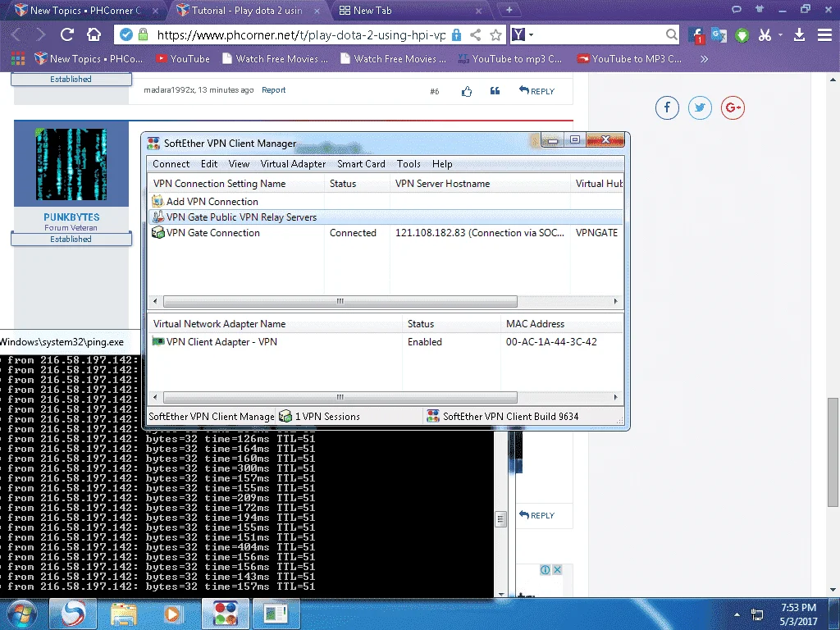Open the YouTube bookmark
Screen dimensions: 840x630
(x=183, y=59)
